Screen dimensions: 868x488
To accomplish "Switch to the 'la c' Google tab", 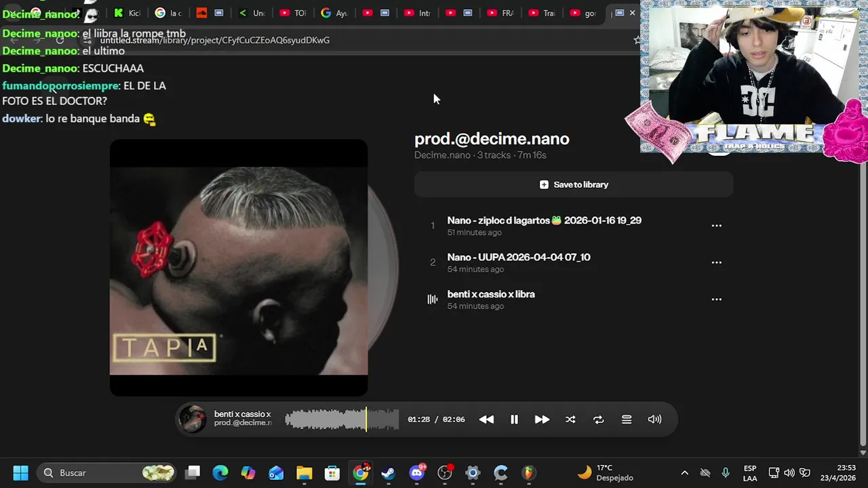I will [168, 13].
